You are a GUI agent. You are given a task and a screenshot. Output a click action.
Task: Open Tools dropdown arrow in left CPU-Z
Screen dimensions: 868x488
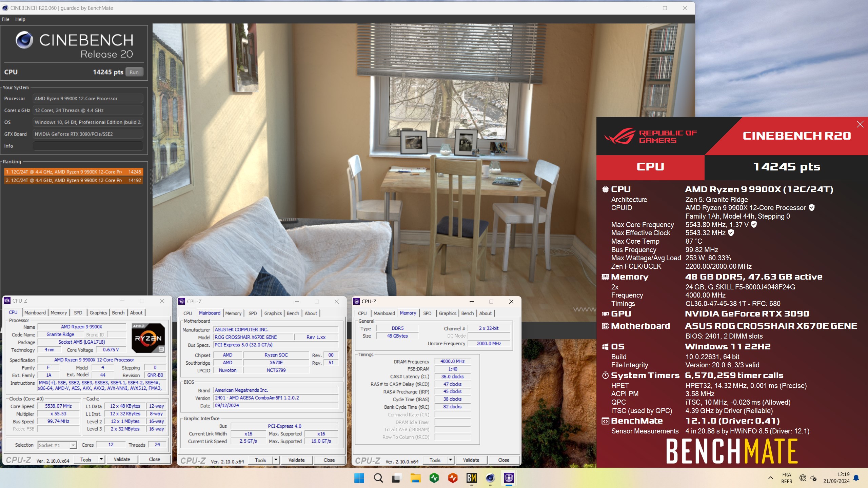pyautogui.click(x=101, y=460)
